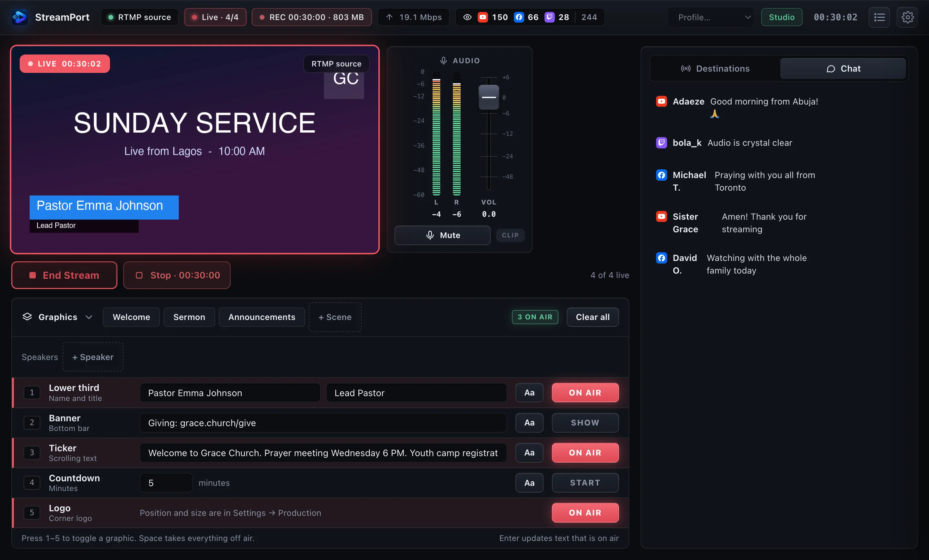Click RTMP source label on preview

[x=336, y=64]
